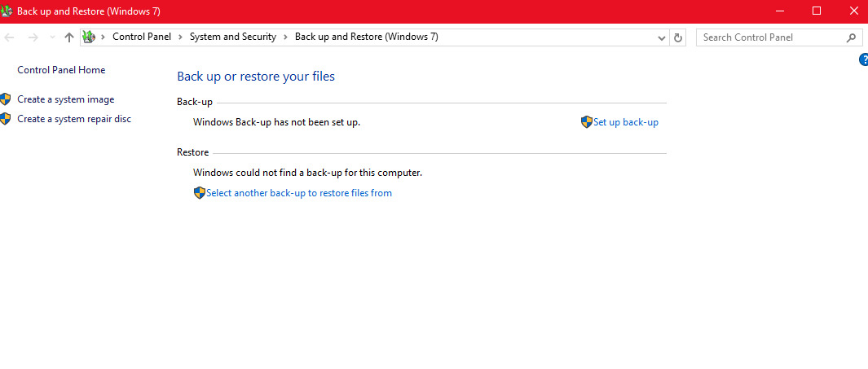This screenshot has height=369, width=868.
Task: Click 'Windows could not find a back-up' text
Action: coord(307,173)
